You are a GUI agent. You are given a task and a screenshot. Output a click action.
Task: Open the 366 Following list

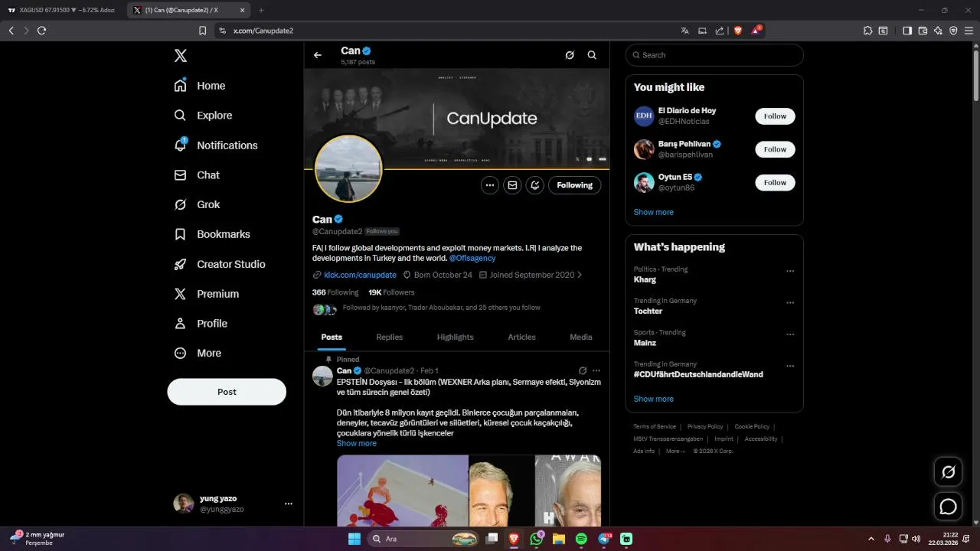coord(335,292)
